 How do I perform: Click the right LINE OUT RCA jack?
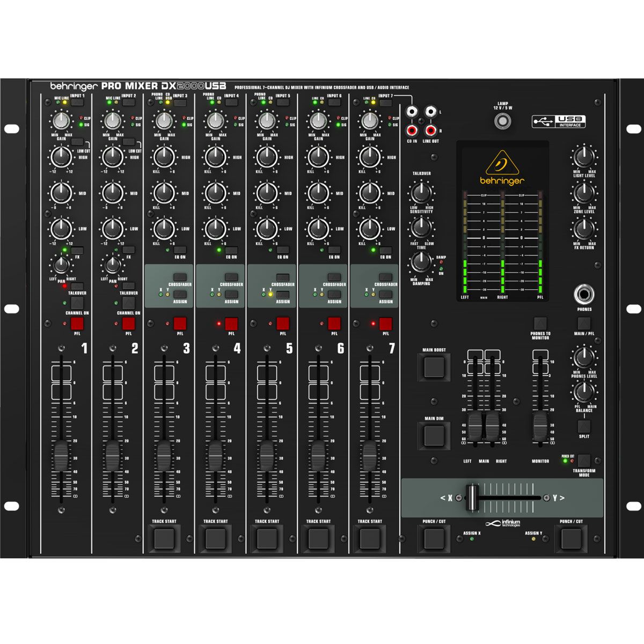[430, 130]
